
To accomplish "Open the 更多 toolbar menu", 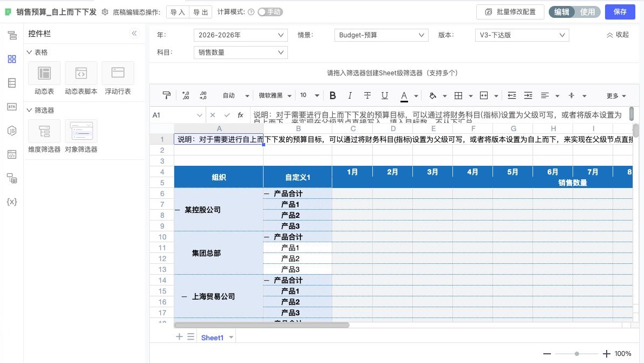I will (616, 96).
